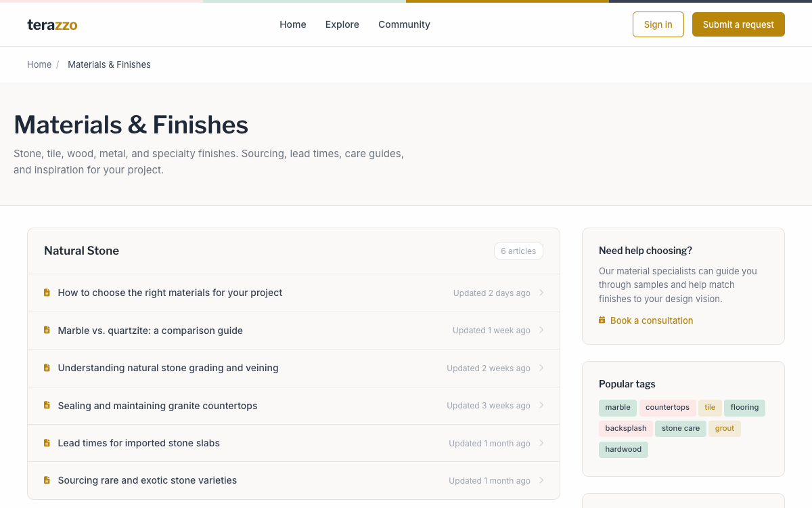Screen dimensions: 812x508
Task: Click document icon beside 'Lead times for imported stone slabs'
Action: [47, 442]
